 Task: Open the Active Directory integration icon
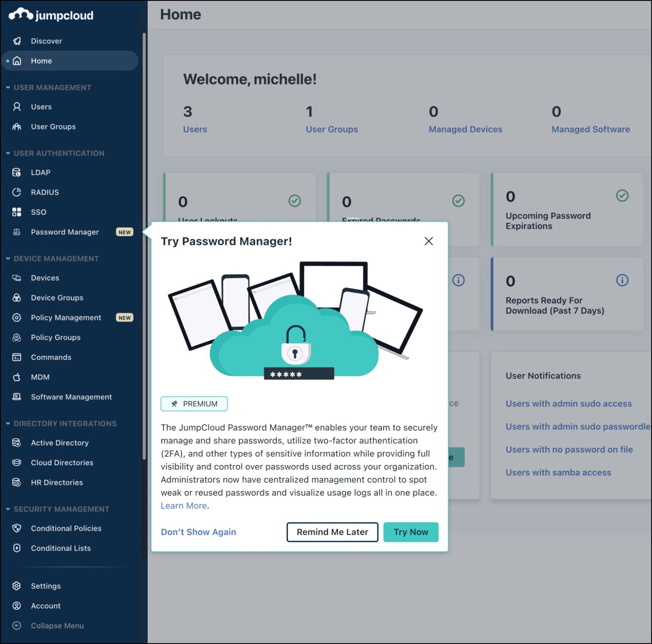tap(17, 442)
